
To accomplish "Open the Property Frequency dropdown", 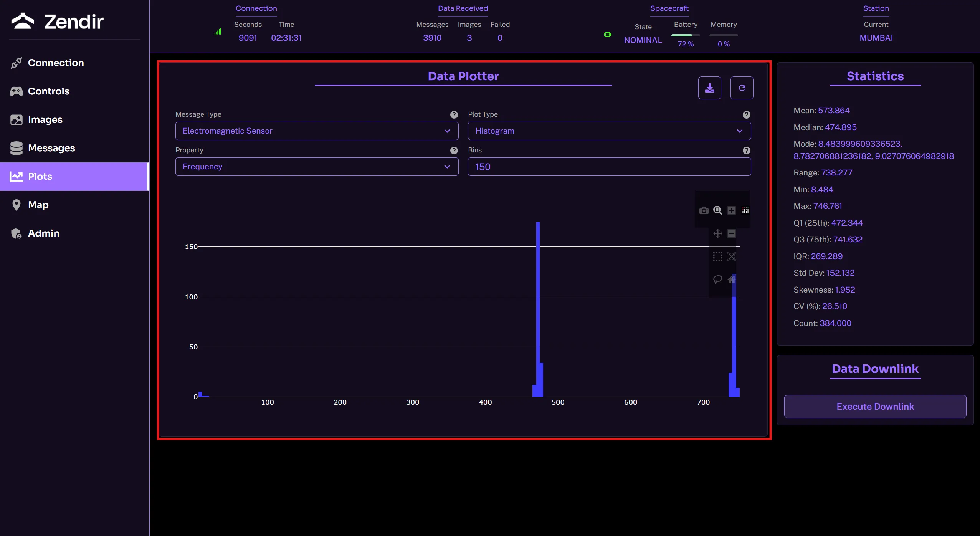I will tap(317, 167).
